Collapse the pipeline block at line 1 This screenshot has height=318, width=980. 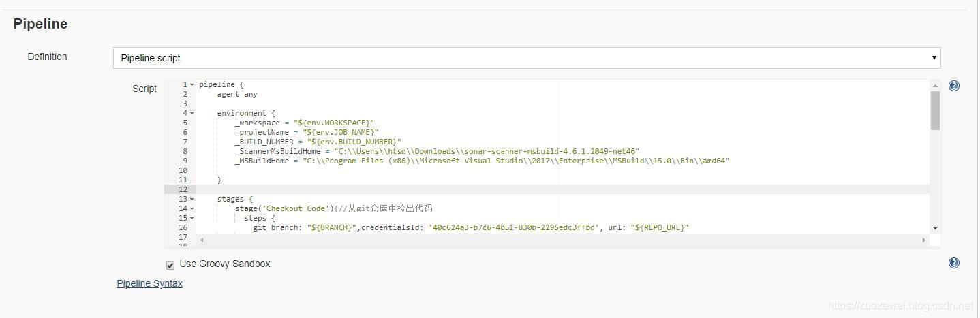point(192,85)
